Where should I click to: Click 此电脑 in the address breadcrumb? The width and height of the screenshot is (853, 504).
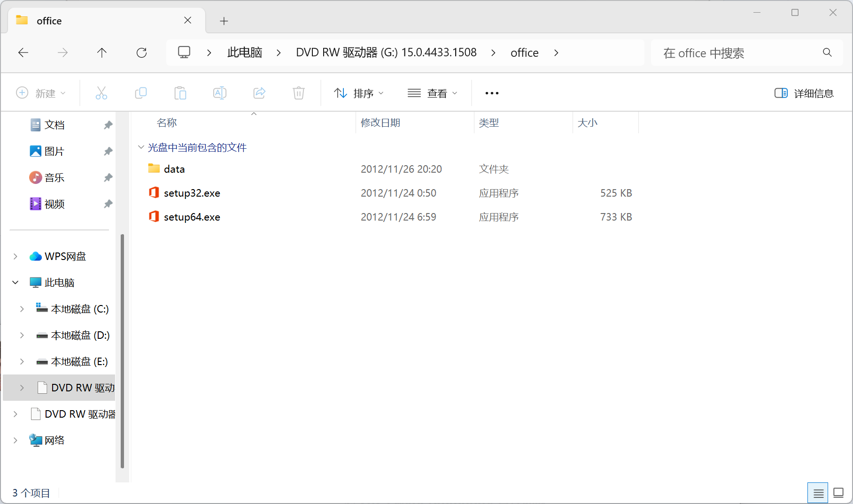point(244,53)
